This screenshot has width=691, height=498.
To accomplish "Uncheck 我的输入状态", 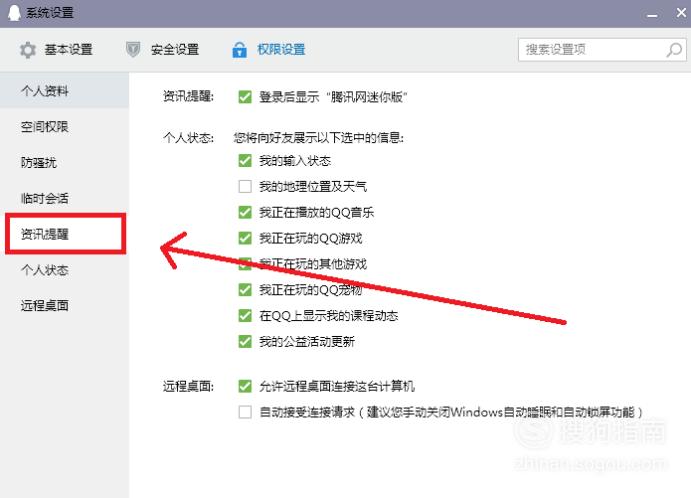I will pos(245,161).
